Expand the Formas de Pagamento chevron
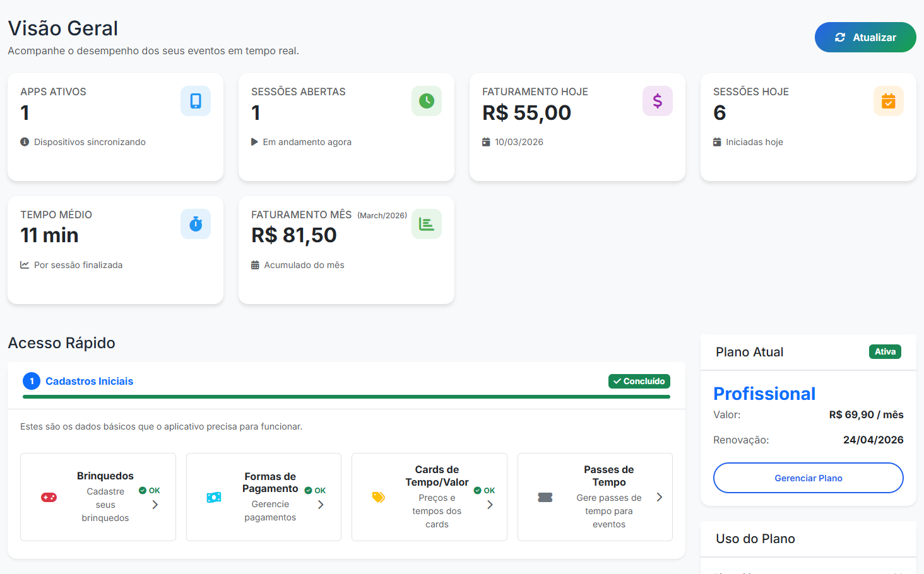The width and height of the screenshot is (924, 574). pyautogui.click(x=321, y=504)
